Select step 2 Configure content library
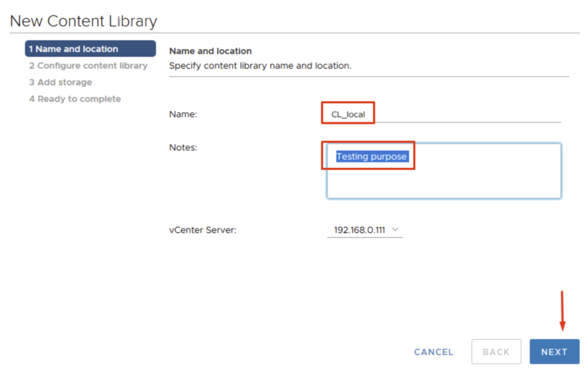 [88, 65]
